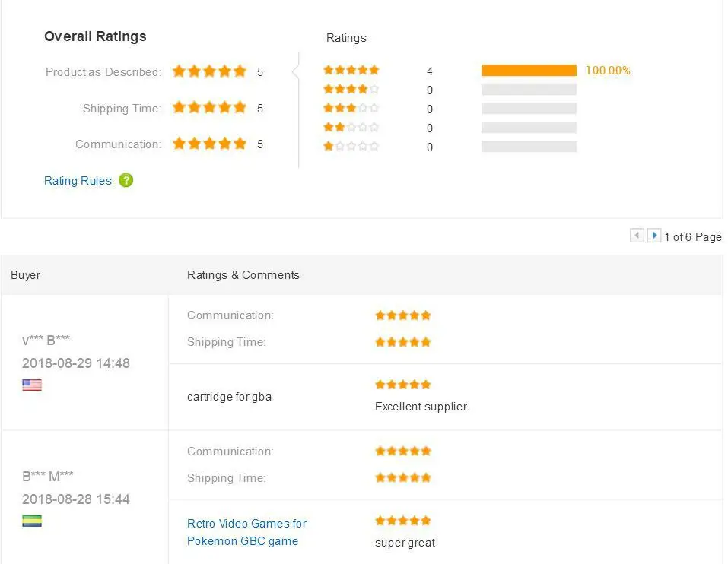Screen dimensions: 728x564
Task: Click the two-star row in the ratings breakdown
Action: pyautogui.click(x=351, y=128)
